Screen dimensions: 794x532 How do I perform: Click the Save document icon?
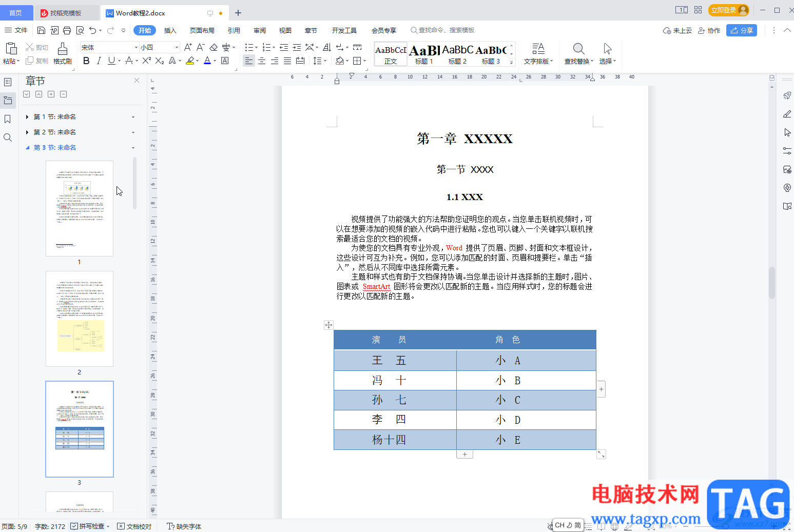[42, 30]
